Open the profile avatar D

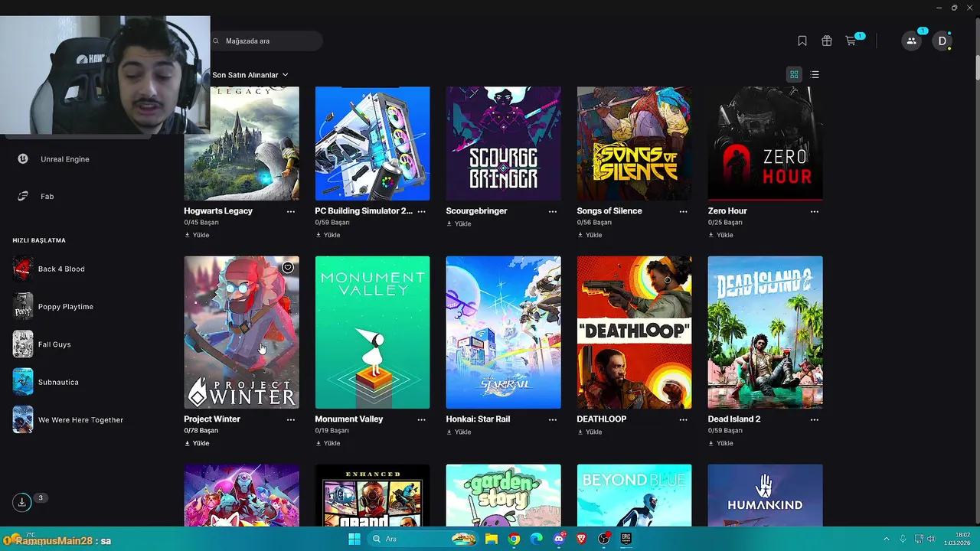tap(942, 41)
